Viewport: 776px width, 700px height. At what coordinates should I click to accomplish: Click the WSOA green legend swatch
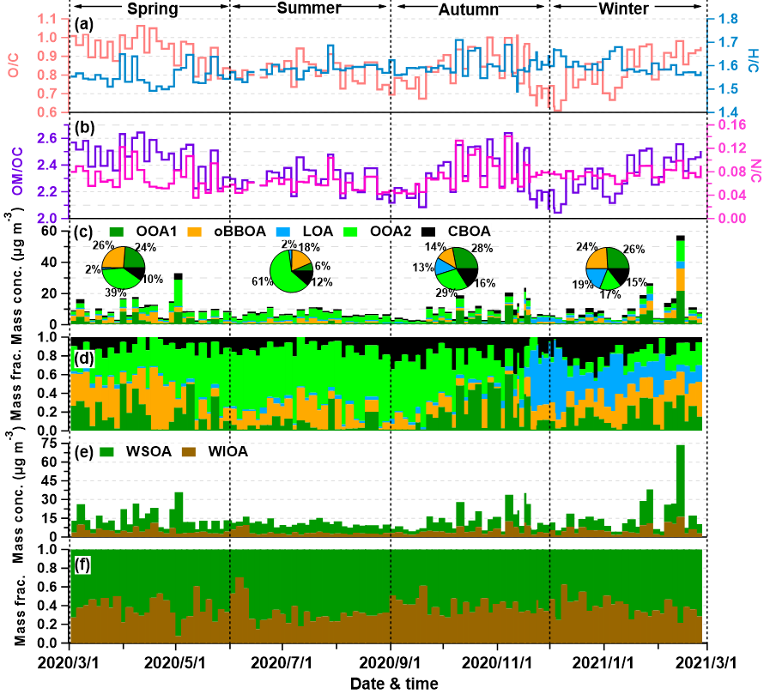coord(109,452)
